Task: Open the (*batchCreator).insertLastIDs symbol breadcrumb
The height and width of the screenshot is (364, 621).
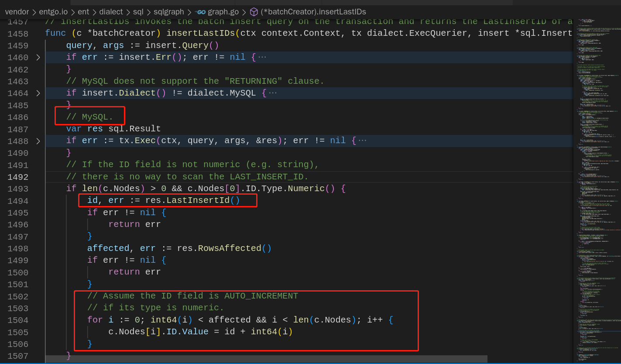Action: pos(313,12)
